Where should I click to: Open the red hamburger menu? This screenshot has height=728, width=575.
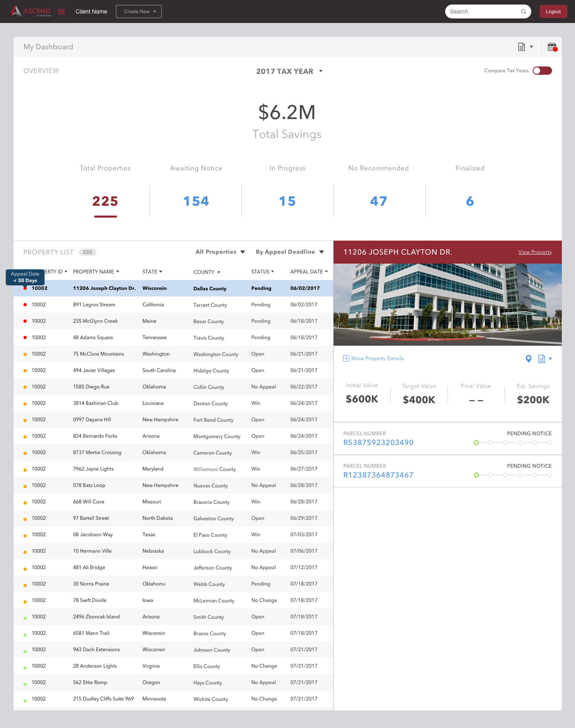[x=61, y=12]
